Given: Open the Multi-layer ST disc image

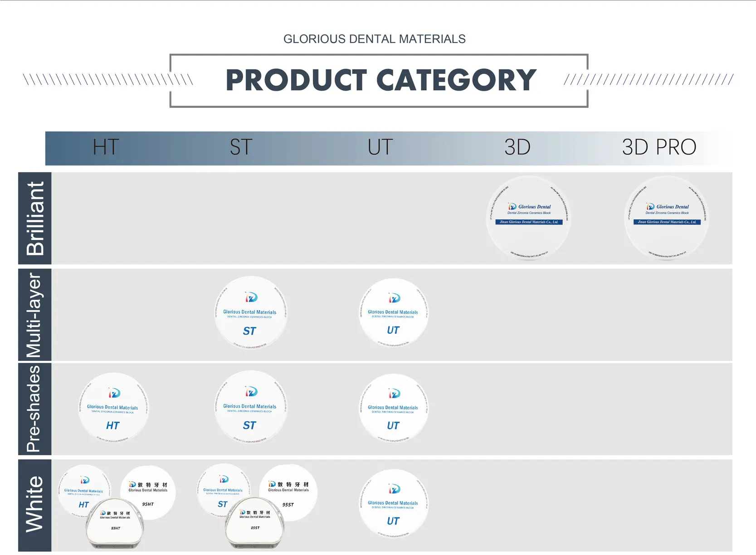Looking at the screenshot, I should [x=250, y=313].
